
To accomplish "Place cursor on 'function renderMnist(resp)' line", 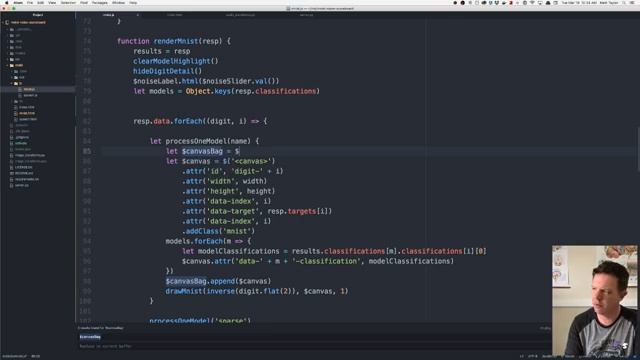I will (x=174, y=41).
